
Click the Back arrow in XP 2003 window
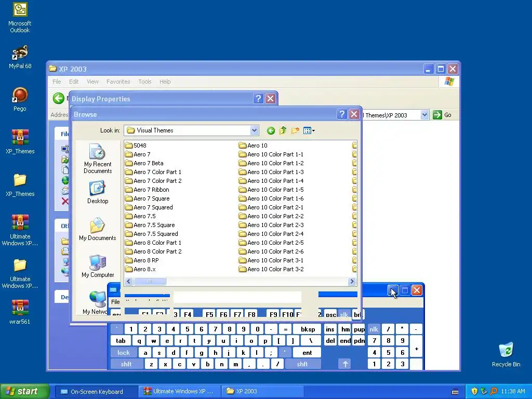point(58,98)
